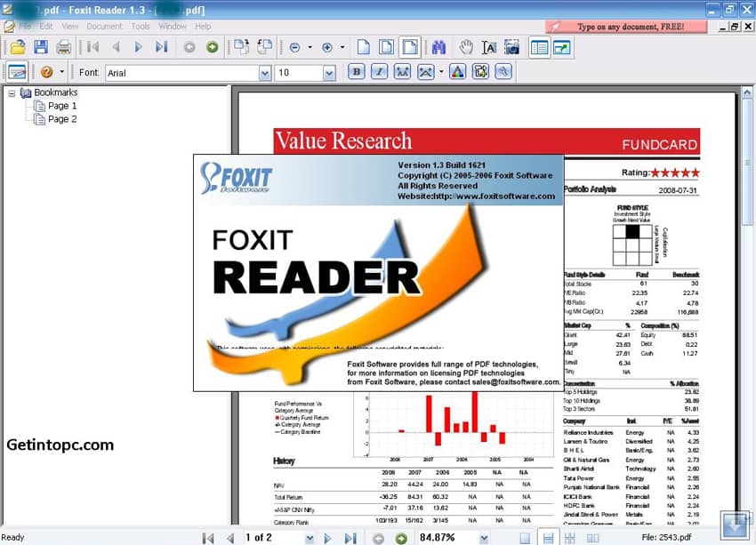Select the Snapshot camera tool
The height and width of the screenshot is (545, 756).
pyautogui.click(x=511, y=47)
